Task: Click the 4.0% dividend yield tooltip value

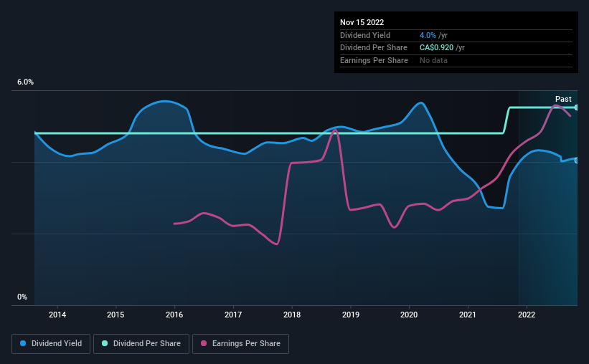Action: pos(428,35)
